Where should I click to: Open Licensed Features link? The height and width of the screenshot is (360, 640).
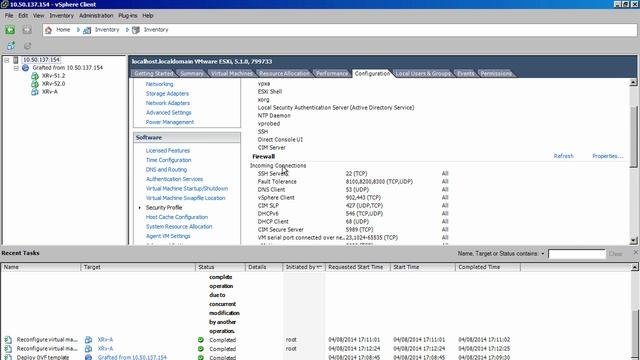168,151
